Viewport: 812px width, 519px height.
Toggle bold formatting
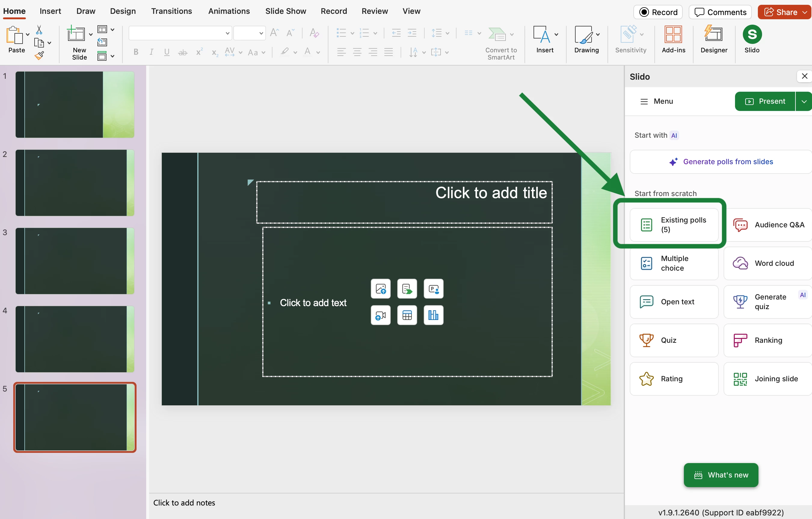(x=136, y=52)
